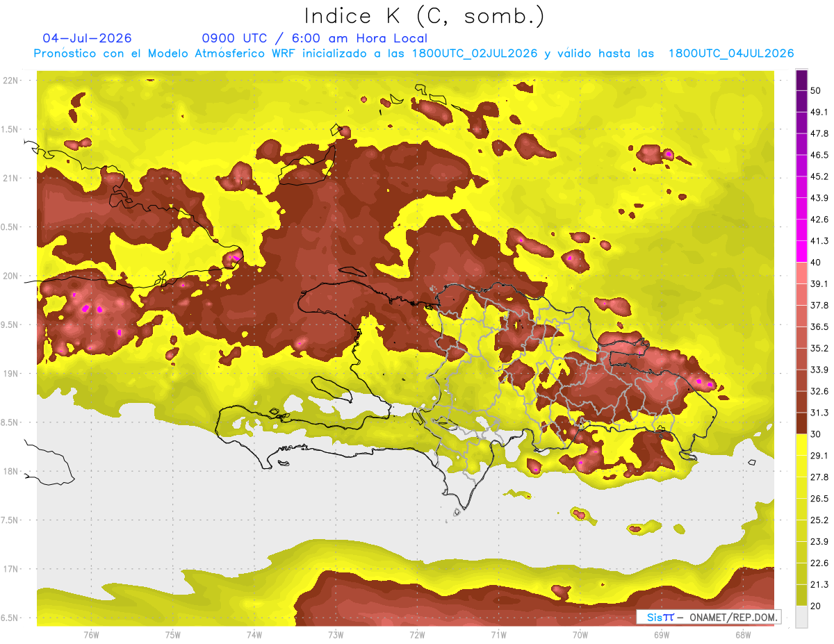Click colorbar value "29.1"
The width and height of the screenshot is (834, 644).
tap(819, 456)
